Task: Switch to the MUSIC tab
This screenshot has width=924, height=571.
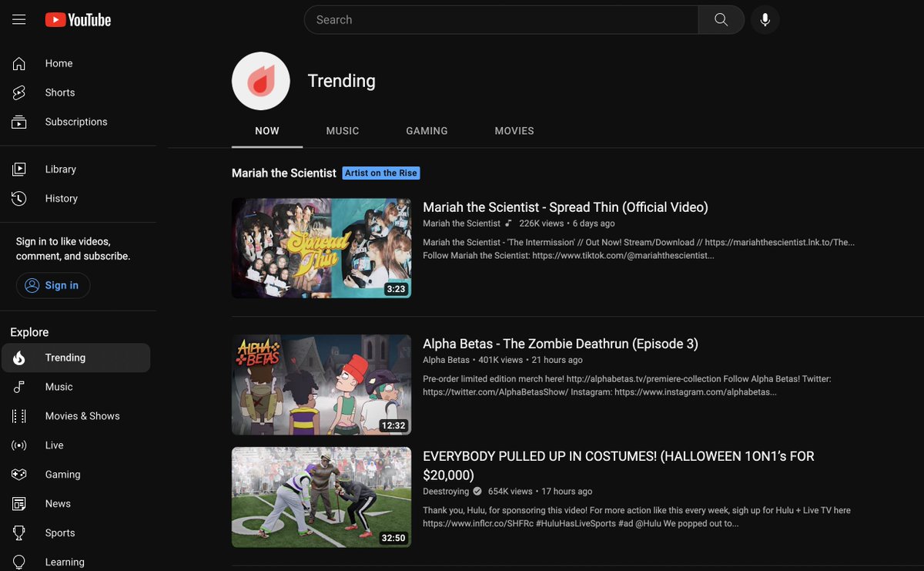Action: (343, 131)
